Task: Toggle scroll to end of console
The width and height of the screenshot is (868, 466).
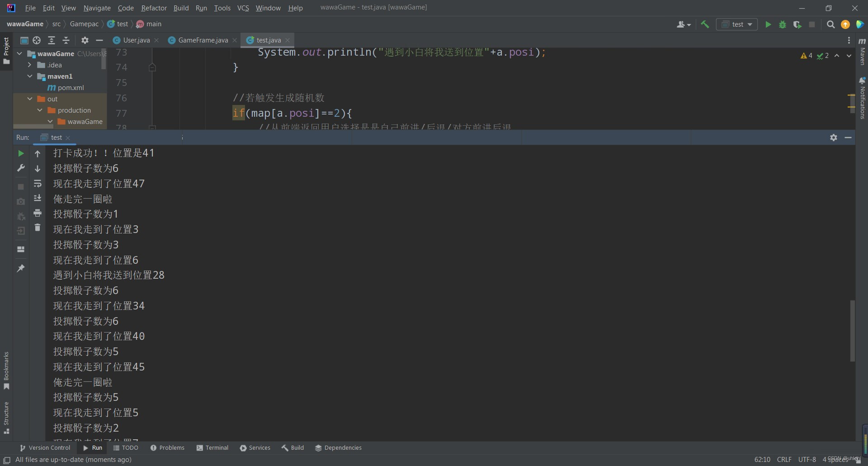Action: (x=38, y=198)
